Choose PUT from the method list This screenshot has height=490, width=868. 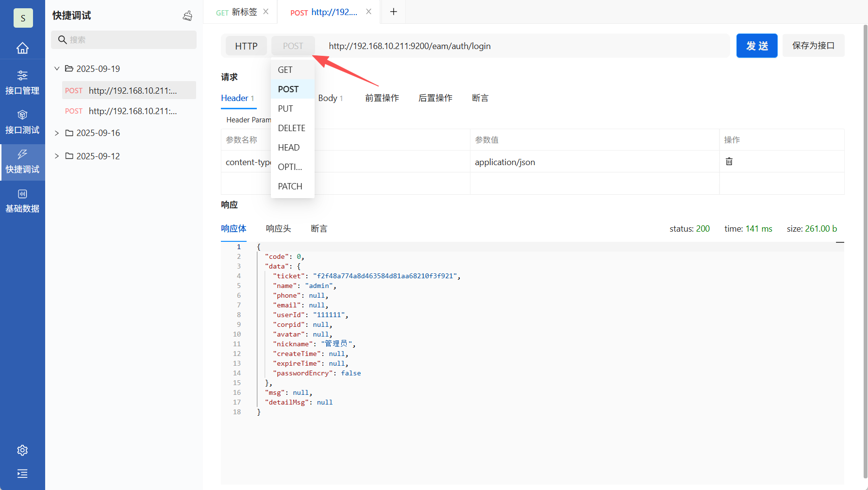pos(293,109)
